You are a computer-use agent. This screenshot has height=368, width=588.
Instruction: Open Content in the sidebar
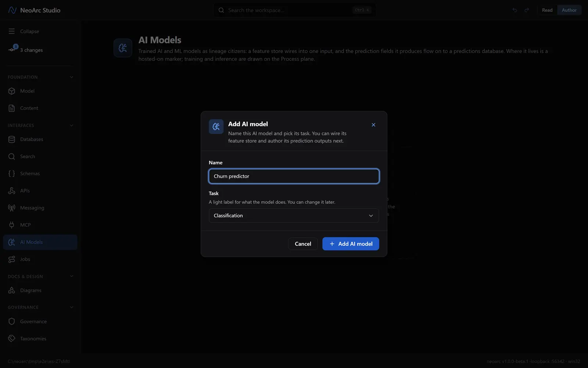click(x=40, y=108)
